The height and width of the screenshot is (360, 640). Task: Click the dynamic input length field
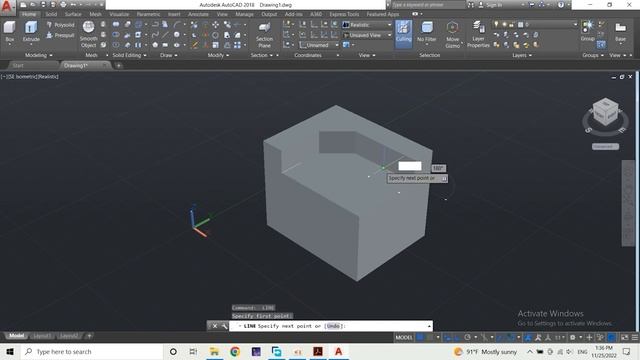click(410, 166)
